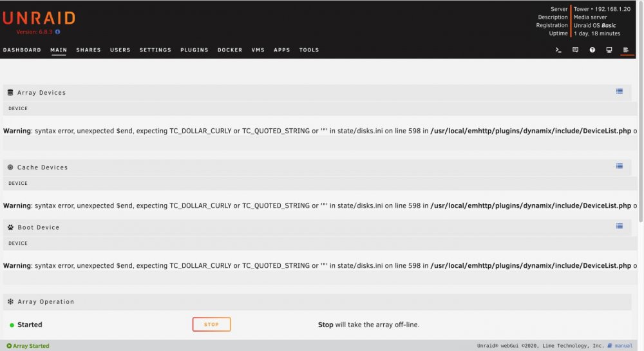This screenshot has width=644, height=351.
Task: Open the Dashboard tab
Action: pyautogui.click(x=22, y=50)
